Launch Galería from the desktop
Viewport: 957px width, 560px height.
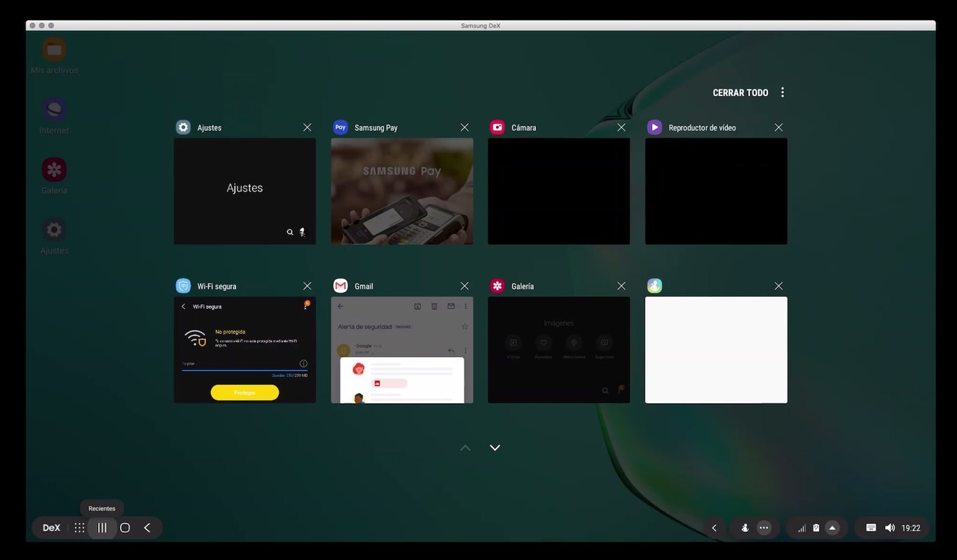(54, 169)
